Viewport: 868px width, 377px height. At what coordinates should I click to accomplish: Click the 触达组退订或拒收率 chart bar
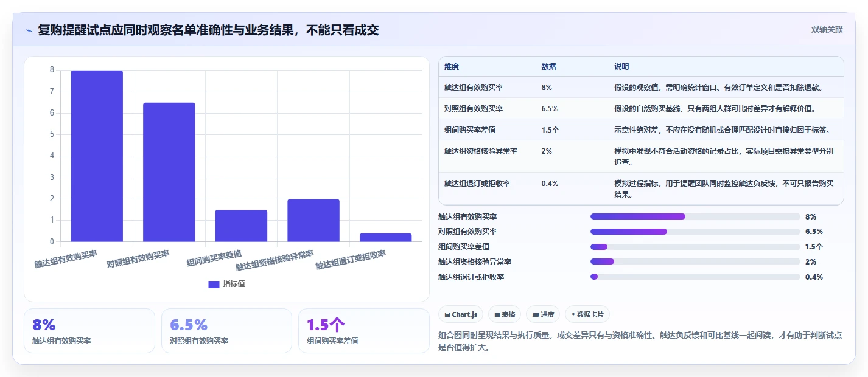[x=385, y=238]
